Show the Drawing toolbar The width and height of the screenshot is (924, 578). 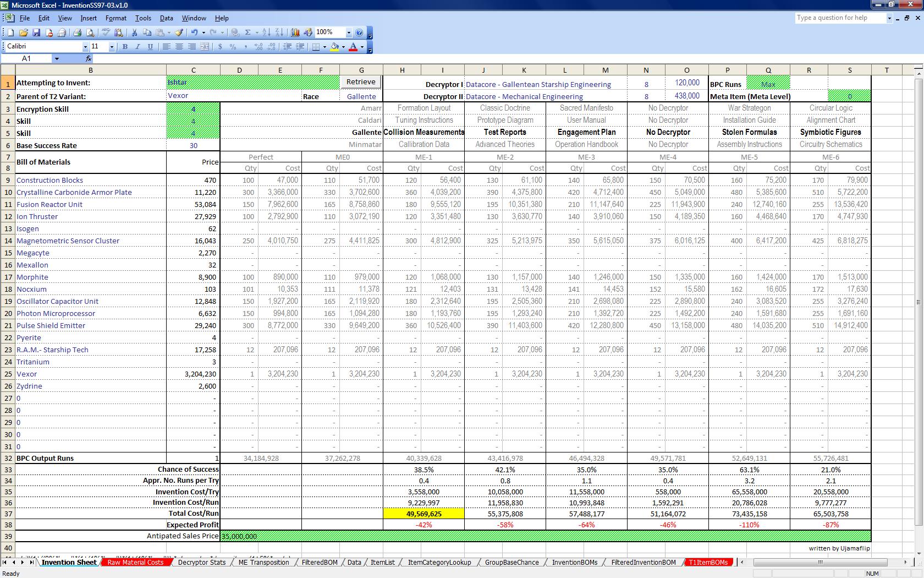click(308, 32)
